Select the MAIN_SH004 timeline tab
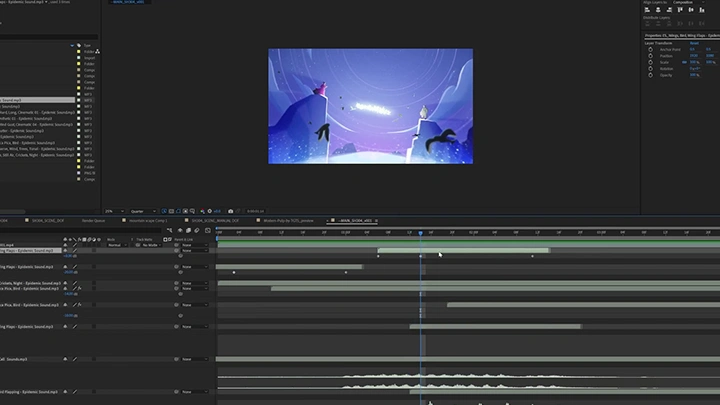This screenshot has height=405, width=720. 355,221
